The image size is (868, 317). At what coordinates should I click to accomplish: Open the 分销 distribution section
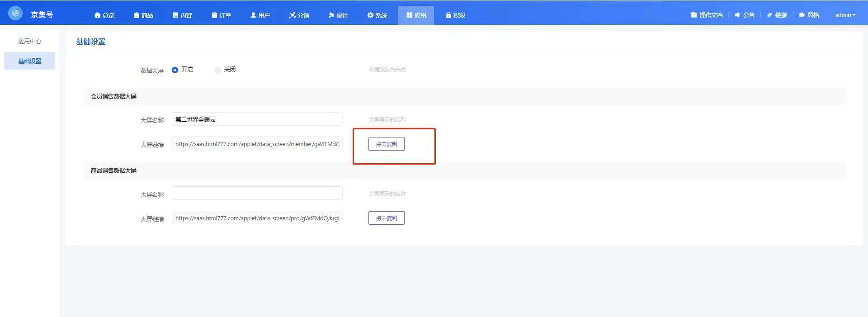[x=299, y=15]
